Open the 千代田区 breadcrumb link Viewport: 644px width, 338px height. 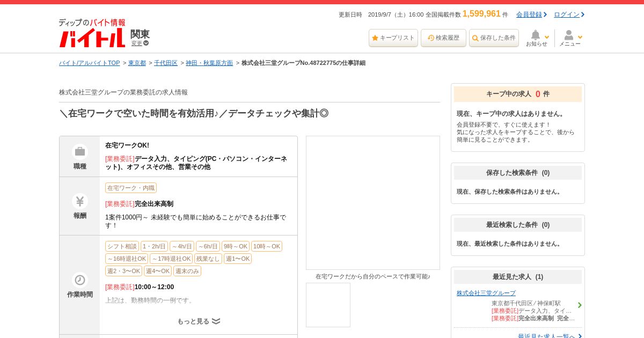166,63
